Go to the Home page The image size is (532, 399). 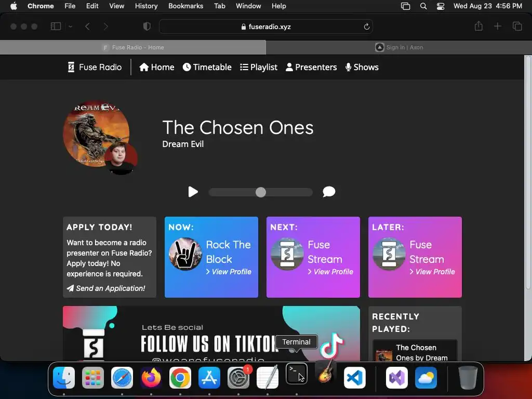(x=157, y=67)
